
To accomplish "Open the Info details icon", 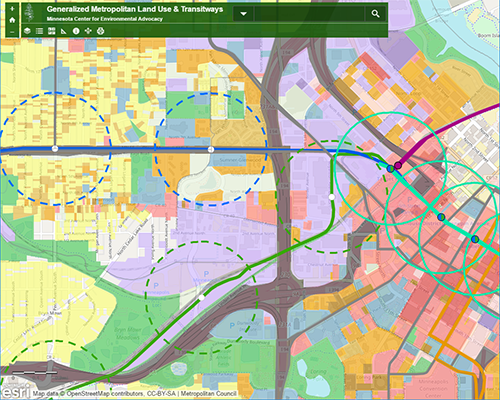I will (x=76, y=31).
